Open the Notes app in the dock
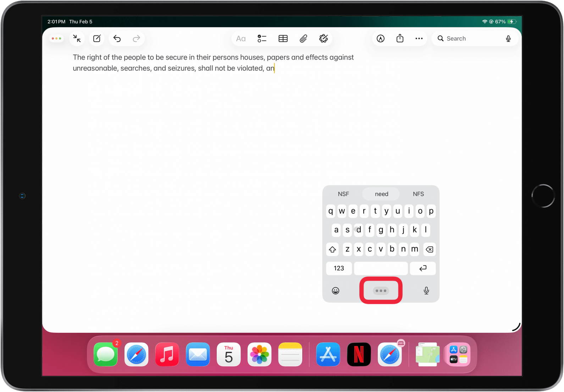The image size is (564, 392). 290,354
